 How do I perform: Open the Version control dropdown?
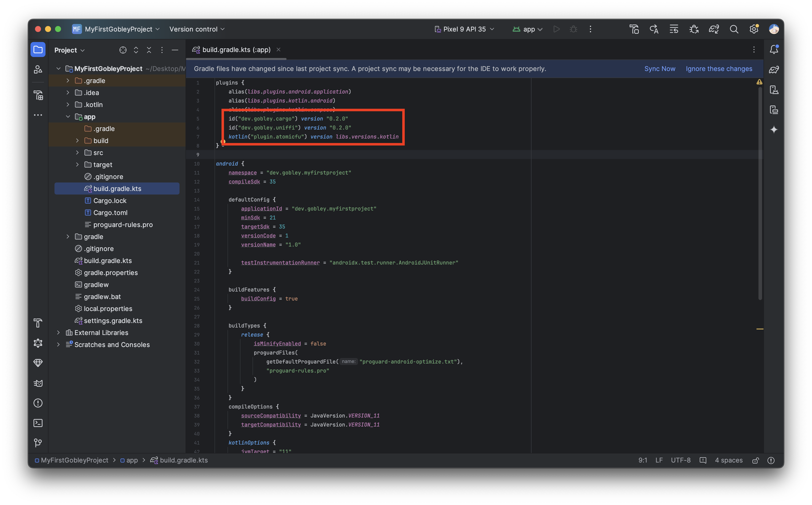pyautogui.click(x=197, y=29)
